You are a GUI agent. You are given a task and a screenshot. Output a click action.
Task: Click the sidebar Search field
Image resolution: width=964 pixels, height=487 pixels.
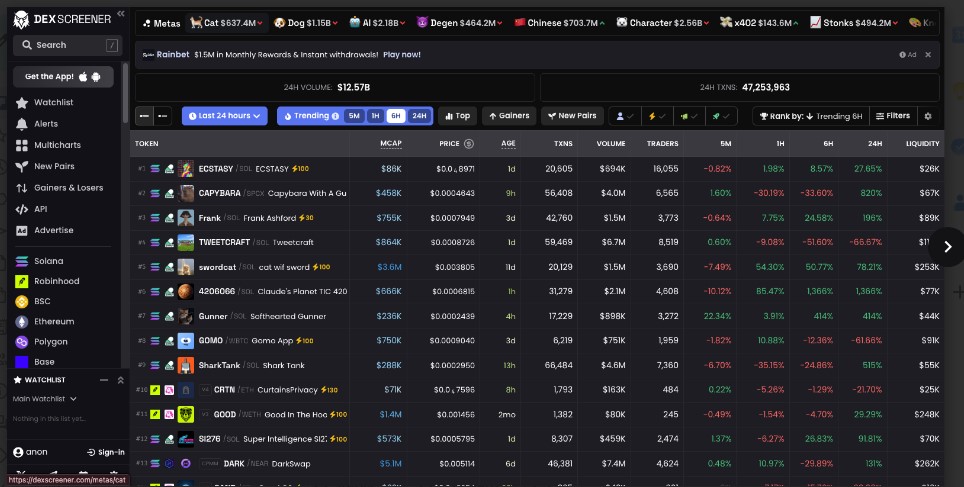[x=68, y=46]
